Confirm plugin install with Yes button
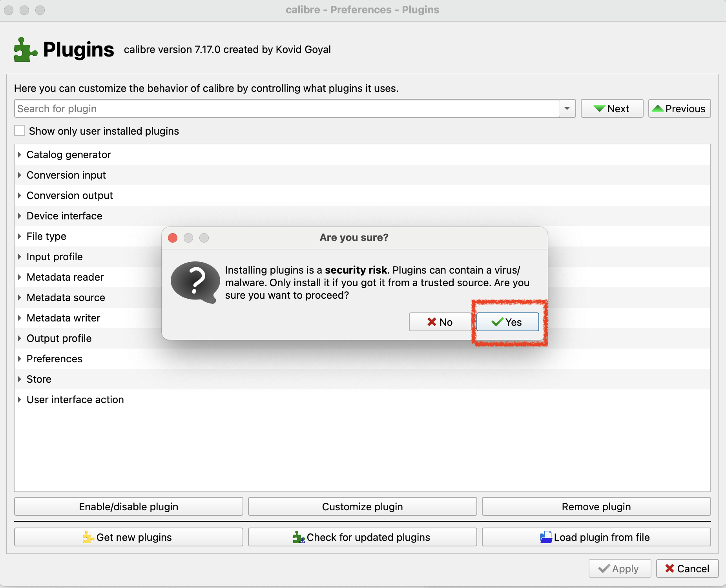 (x=507, y=322)
